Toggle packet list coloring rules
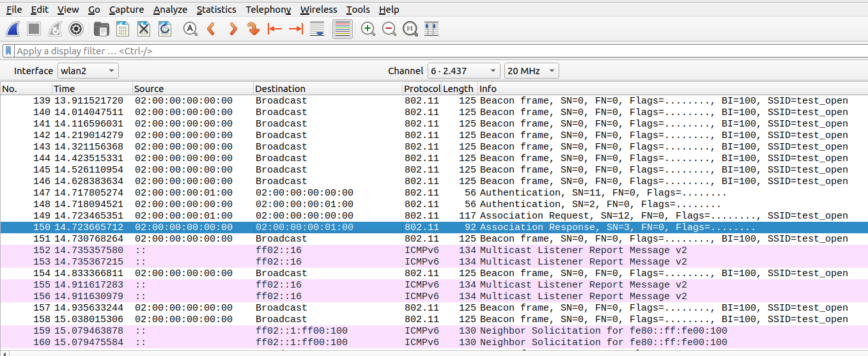This screenshot has height=356, width=868. click(x=343, y=29)
